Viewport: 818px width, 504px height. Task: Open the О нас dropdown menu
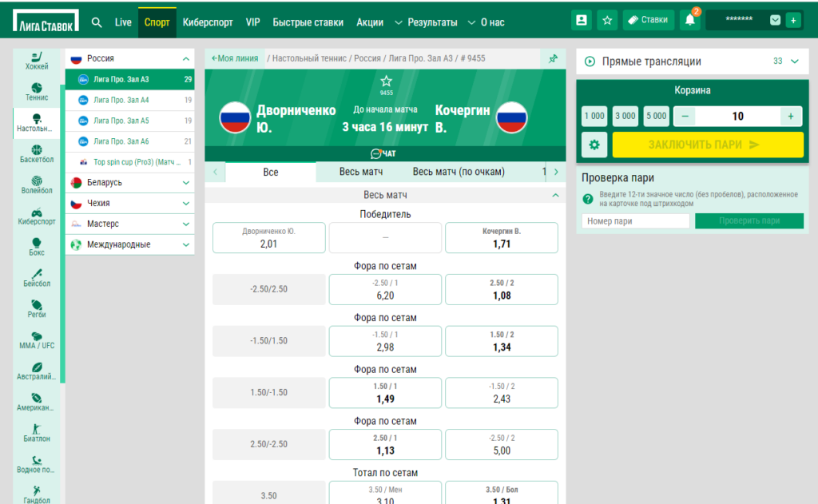pos(486,22)
